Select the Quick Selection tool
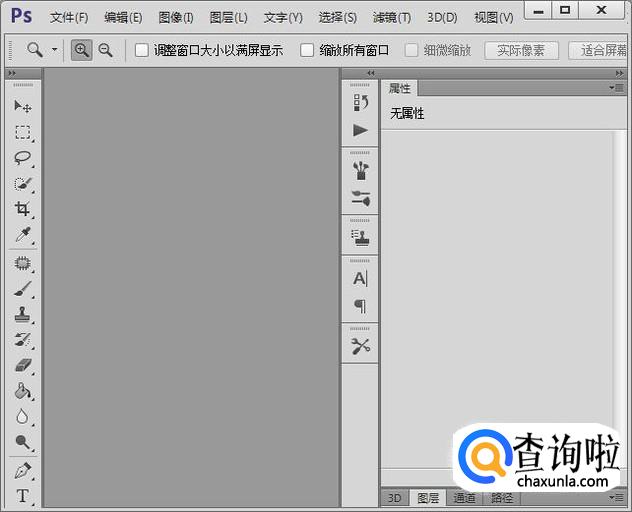This screenshot has height=512, width=632. tap(23, 184)
